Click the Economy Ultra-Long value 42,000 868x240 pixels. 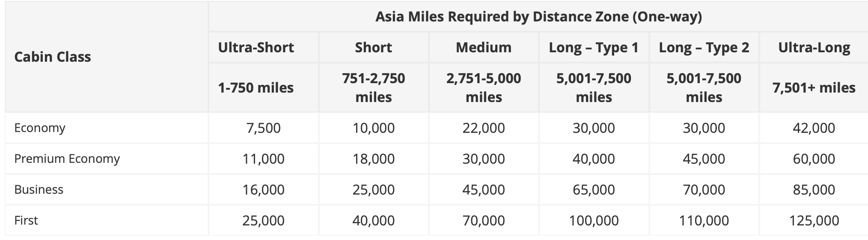tap(814, 128)
